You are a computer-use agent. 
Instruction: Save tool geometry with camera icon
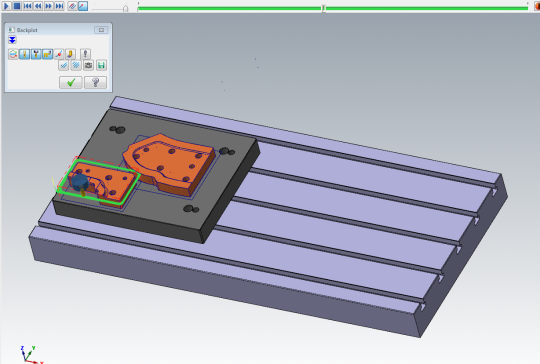tap(89, 65)
